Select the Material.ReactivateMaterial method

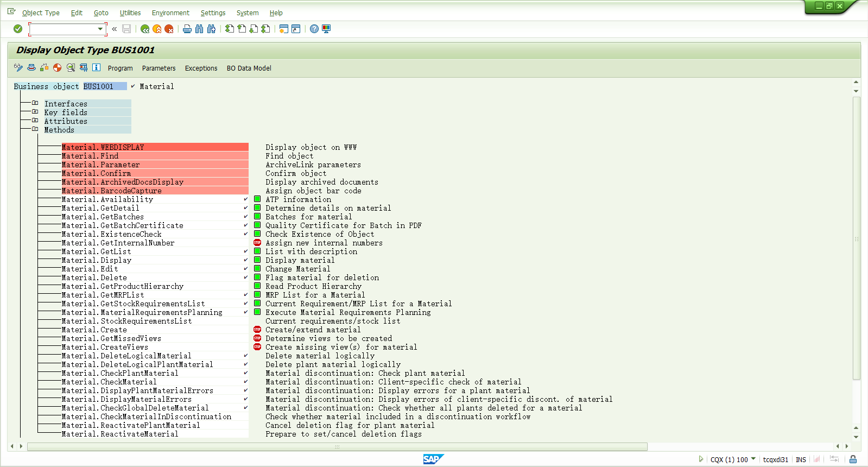(155, 434)
